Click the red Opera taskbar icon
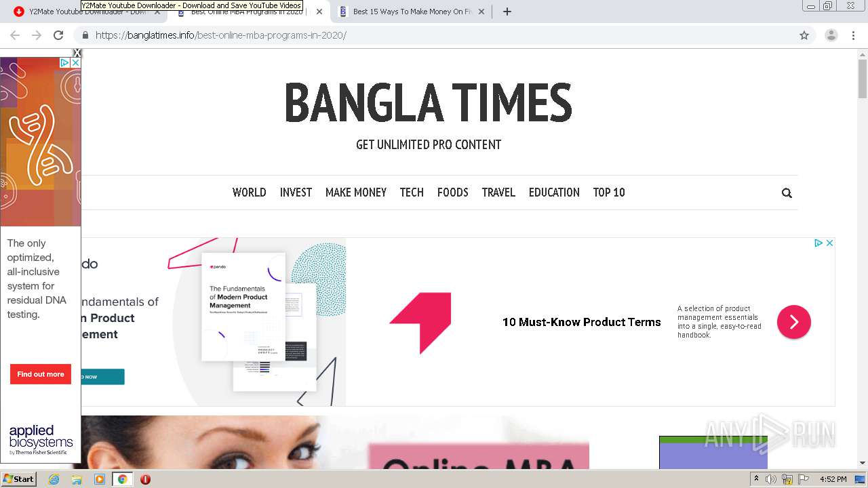Screen dimensions: 868x488 145,479
